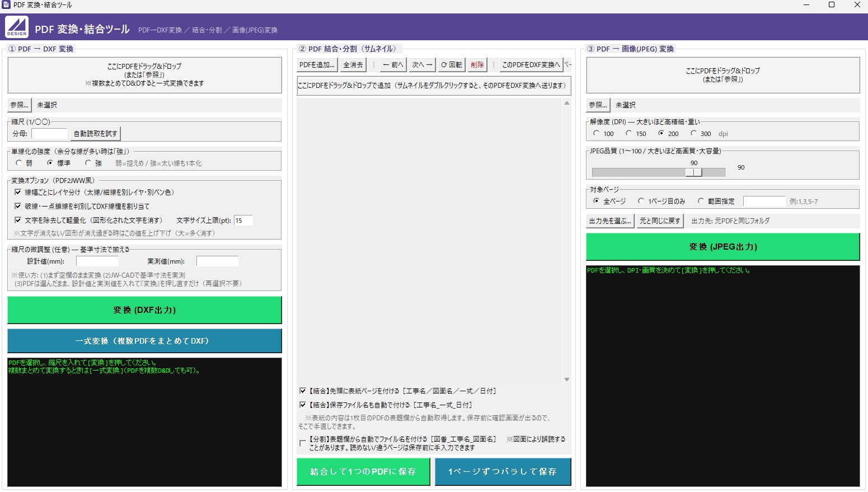Click the 参照... button in PDF→DXF section
868x492 pixels.
click(19, 105)
